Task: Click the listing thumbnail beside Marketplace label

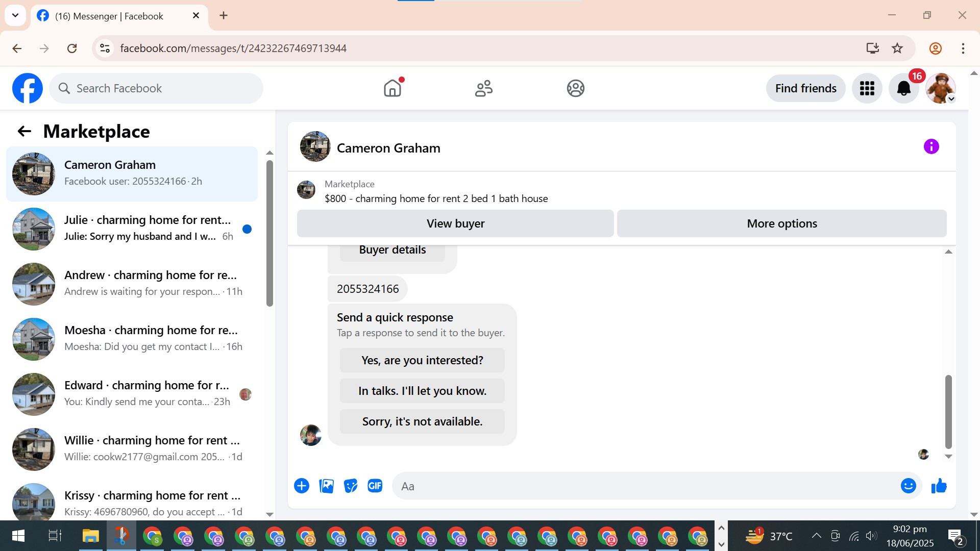Action: pos(306,190)
